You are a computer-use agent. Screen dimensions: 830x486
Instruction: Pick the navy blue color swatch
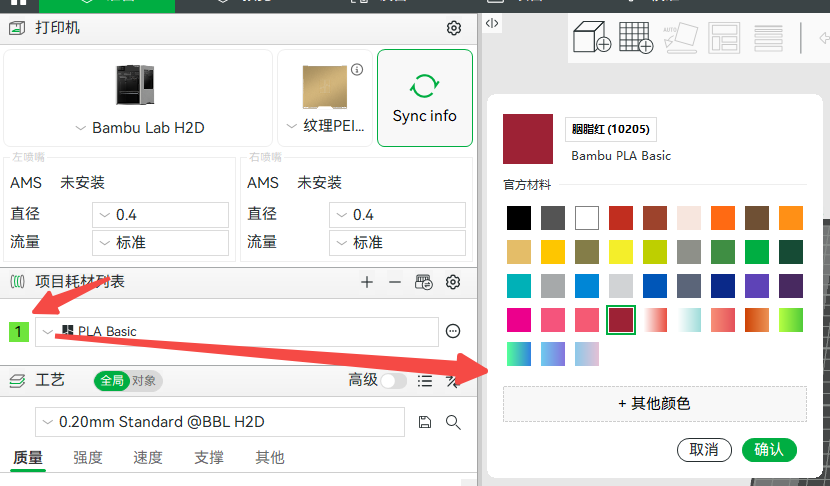pos(723,286)
